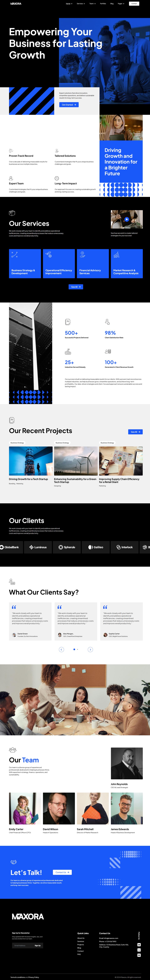Click the icon above 100+ revenue growth

coord(108,352)
